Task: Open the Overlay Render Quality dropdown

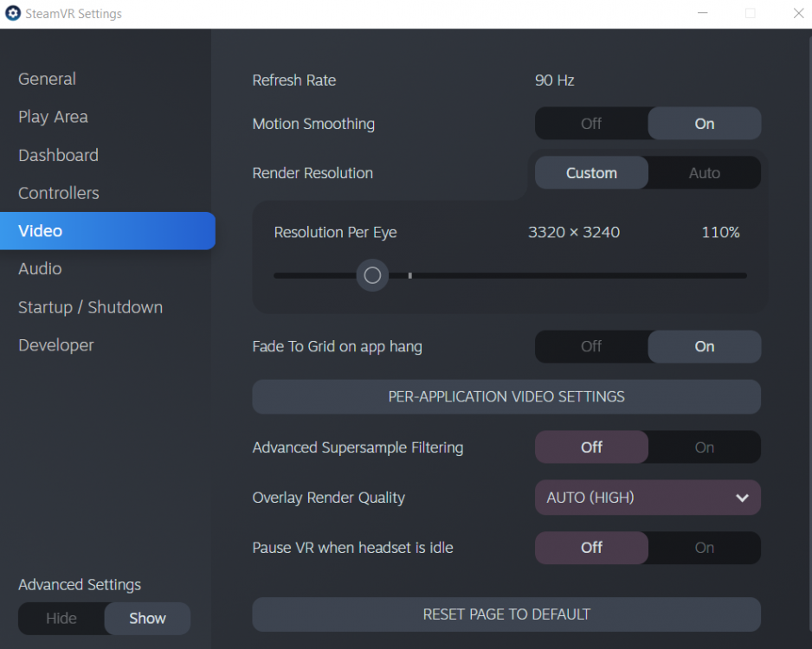Action: pos(648,498)
